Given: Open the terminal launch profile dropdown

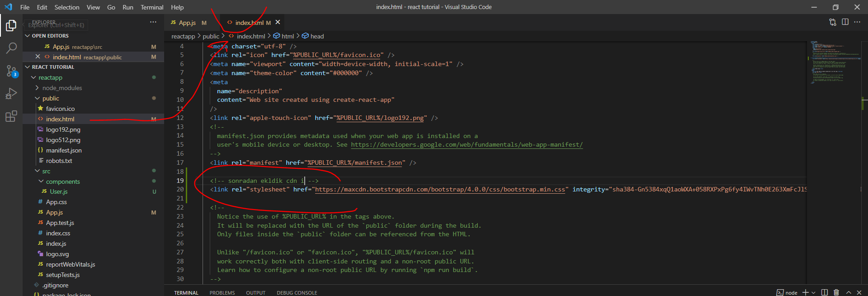Looking at the screenshot, I should (x=813, y=293).
